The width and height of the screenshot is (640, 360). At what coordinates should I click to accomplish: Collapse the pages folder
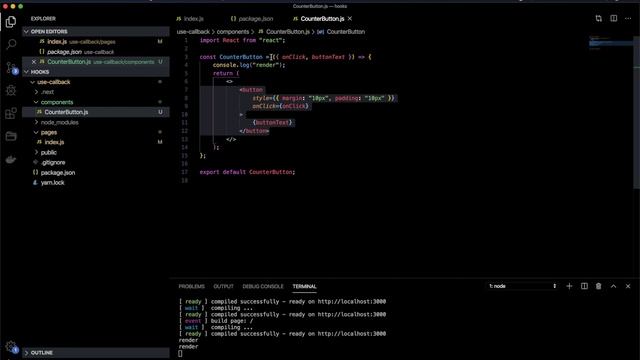pos(96,132)
